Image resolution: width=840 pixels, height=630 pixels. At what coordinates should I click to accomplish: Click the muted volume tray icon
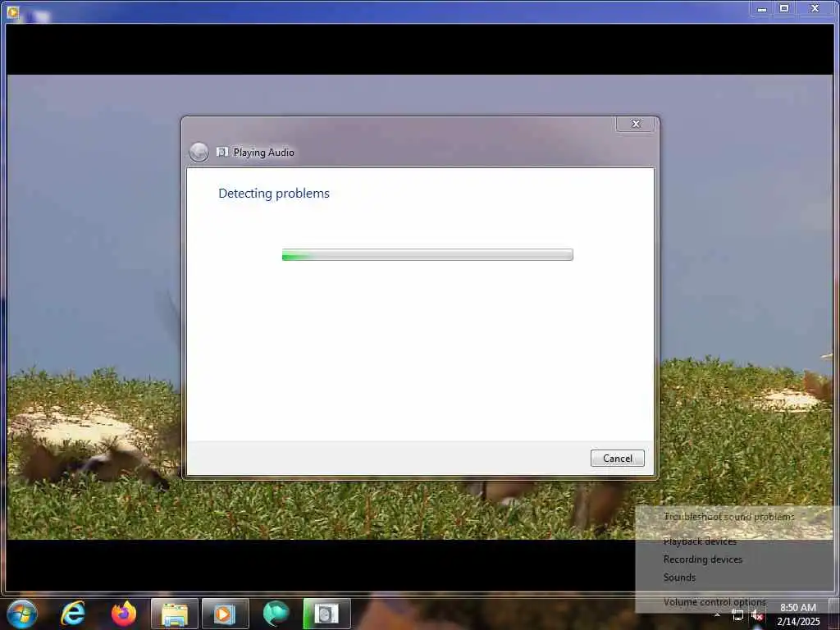tap(757, 615)
